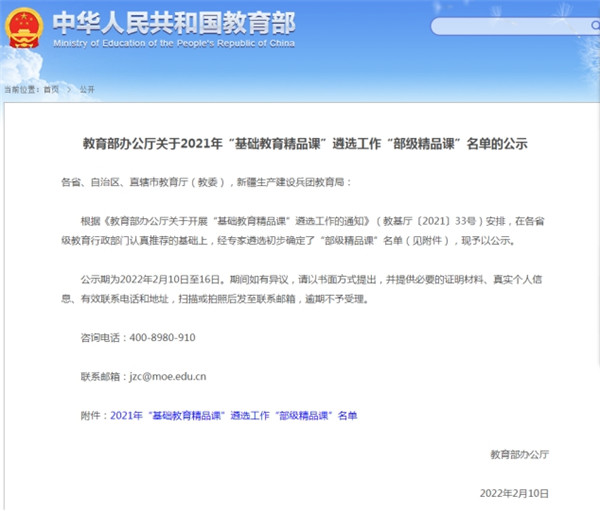Click the search magnifier icon
Screen dimensions: 600x511
click(595, 26)
